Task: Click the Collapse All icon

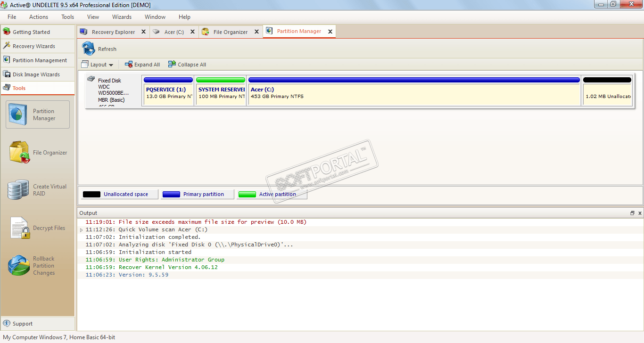Action: tap(172, 65)
